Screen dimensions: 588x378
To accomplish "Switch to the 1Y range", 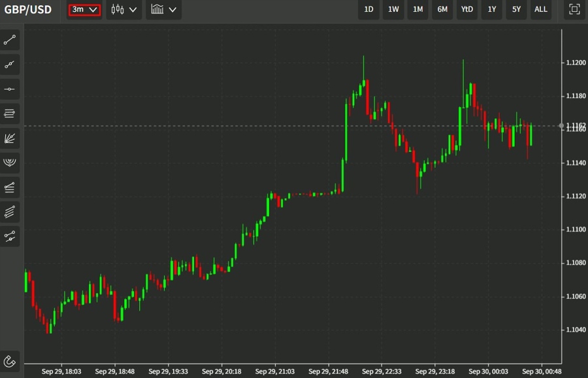I will [491, 9].
